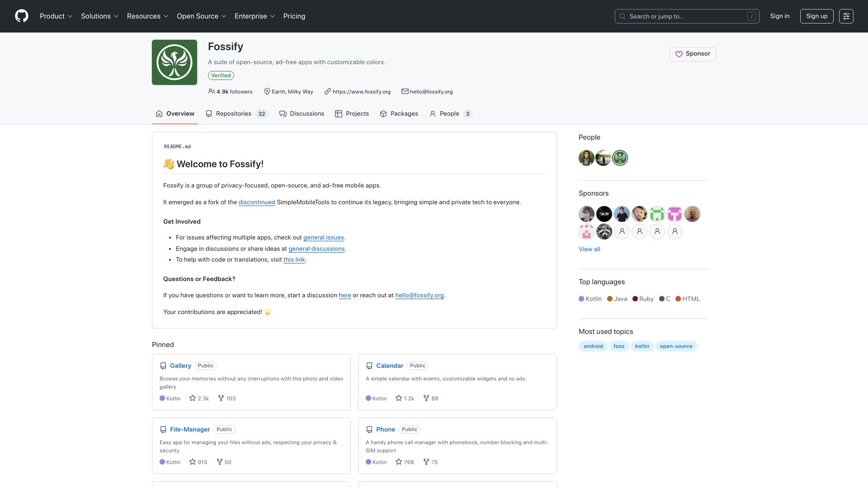Open the Gallery repository link
The image size is (868, 488).
(x=180, y=366)
